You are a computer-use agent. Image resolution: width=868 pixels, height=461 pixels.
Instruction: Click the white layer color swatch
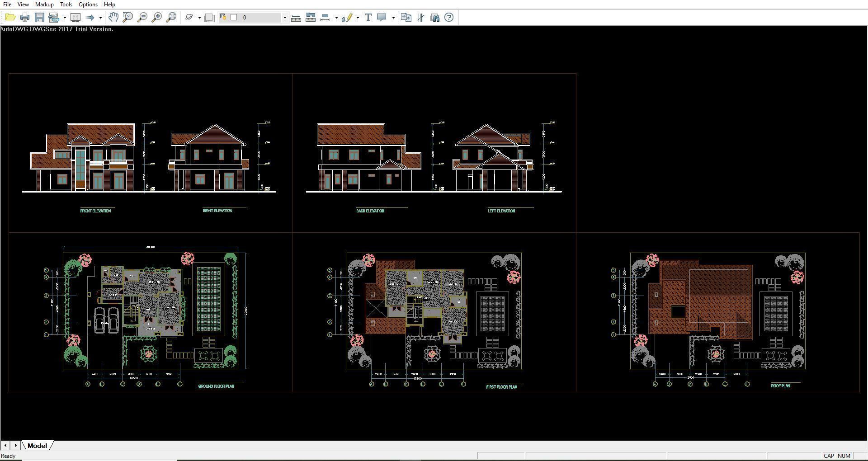pyautogui.click(x=234, y=17)
